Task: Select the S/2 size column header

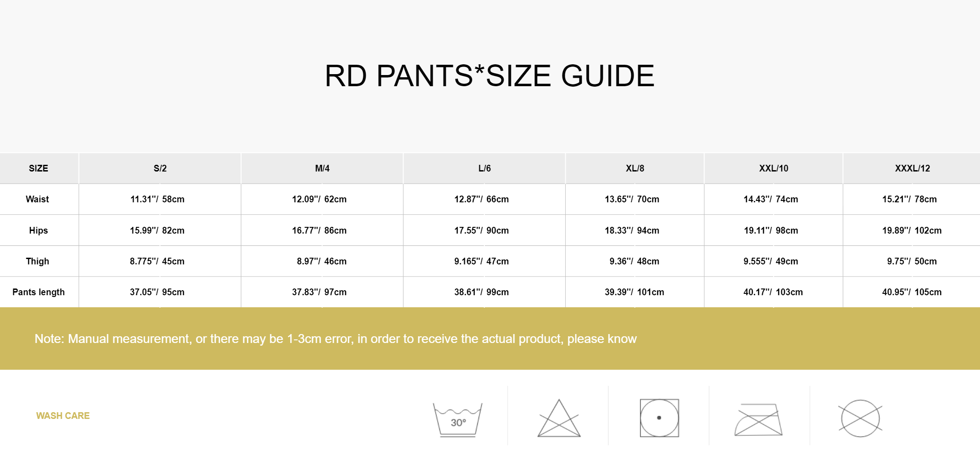Action: (x=160, y=168)
